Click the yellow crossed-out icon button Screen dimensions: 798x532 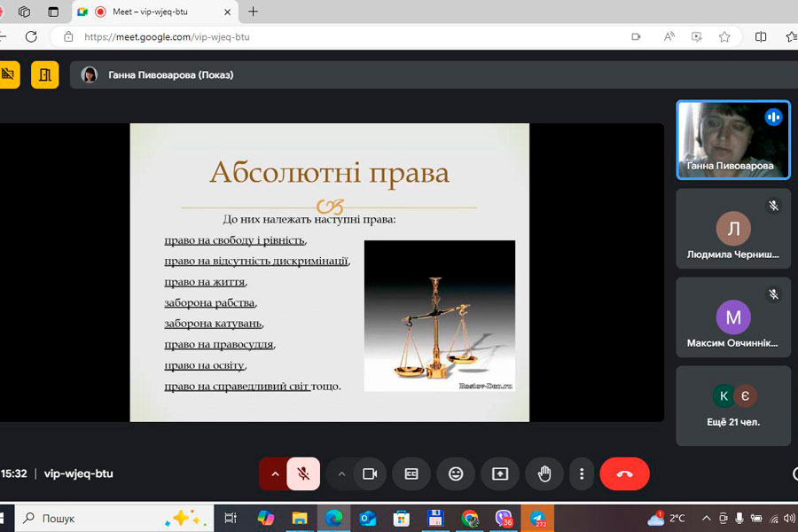(x=9, y=74)
